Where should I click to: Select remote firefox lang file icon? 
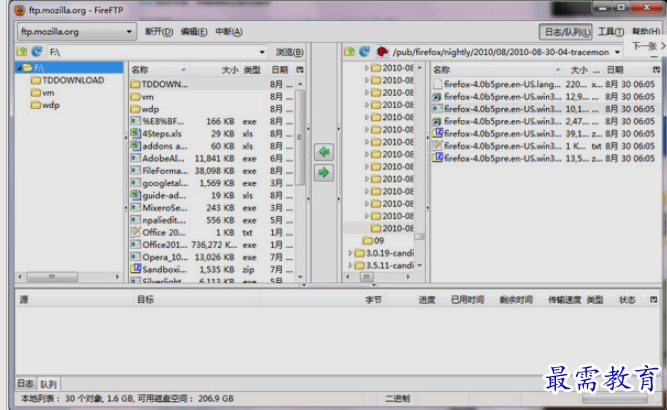437,84
